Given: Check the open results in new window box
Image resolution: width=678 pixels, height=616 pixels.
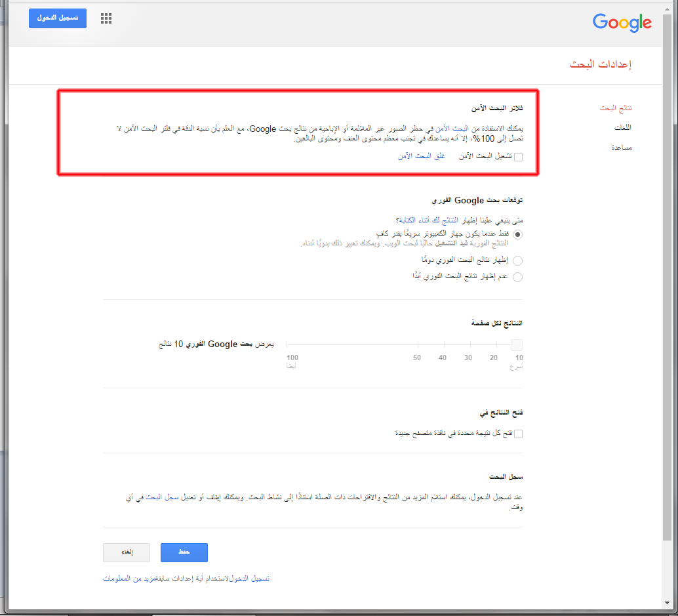Looking at the screenshot, I should tap(518, 434).
